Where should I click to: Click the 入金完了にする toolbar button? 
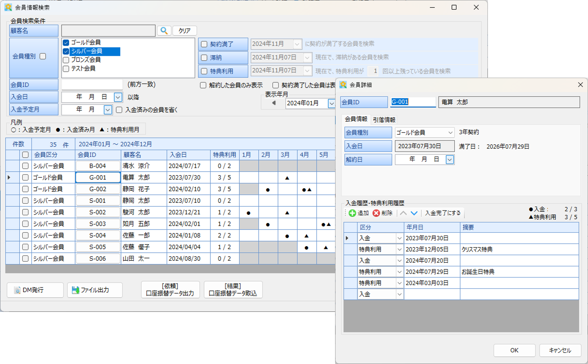(x=443, y=213)
